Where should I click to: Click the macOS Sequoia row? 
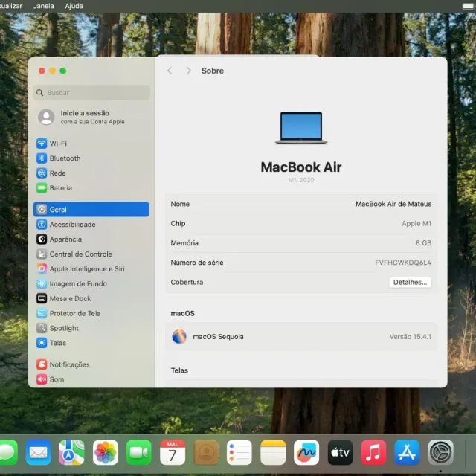click(300, 337)
